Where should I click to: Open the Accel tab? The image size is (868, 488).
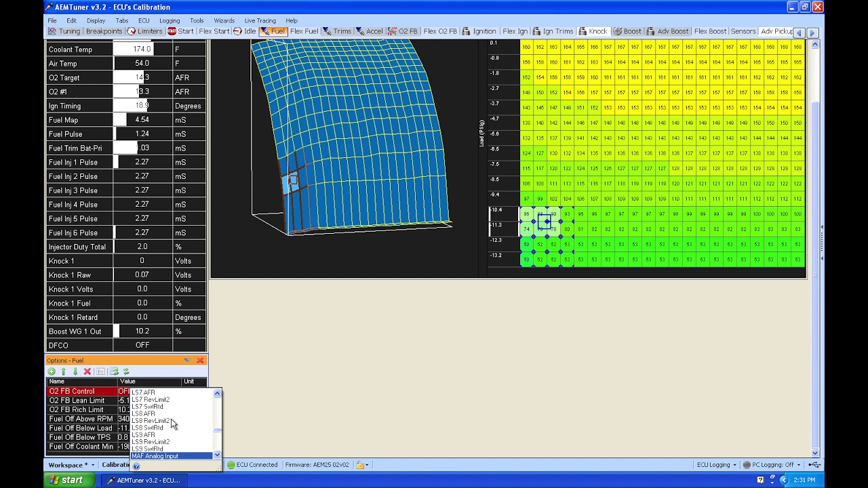pyautogui.click(x=370, y=31)
